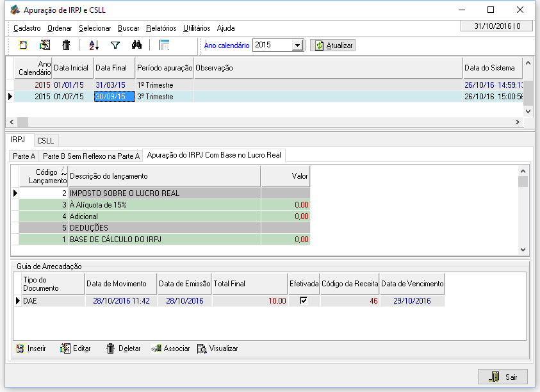Click the Sair button
The image size is (540, 392).
click(x=503, y=377)
